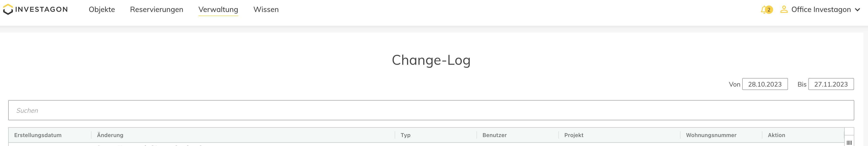Click the Wohnungsnummer column header

[711, 135]
